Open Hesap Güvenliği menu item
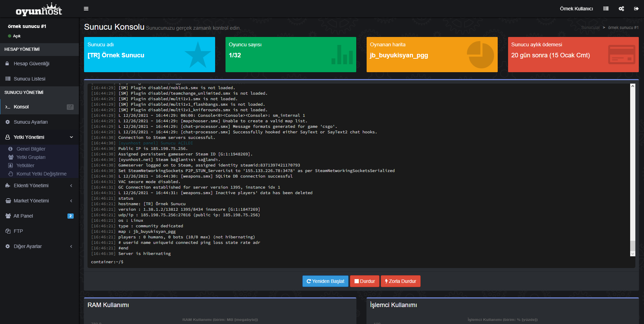Image resolution: width=644 pixels, height=324 pixels. [39, 64]
